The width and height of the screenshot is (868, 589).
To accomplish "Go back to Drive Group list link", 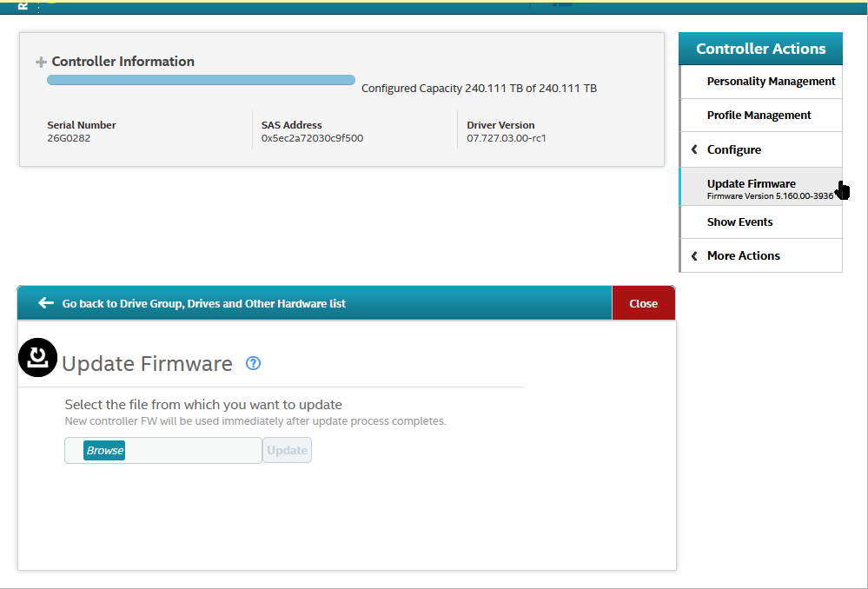I will click(x=203, y=303).
